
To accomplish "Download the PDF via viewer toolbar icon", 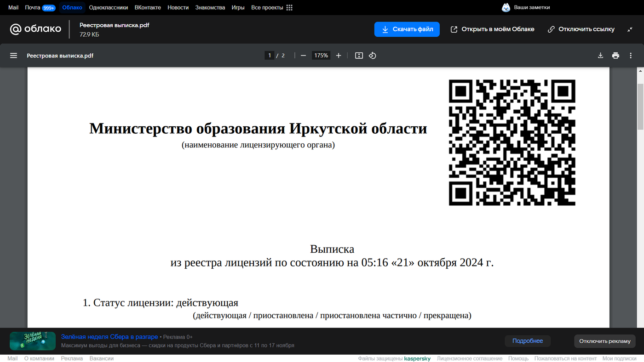I will coord(600,56).
